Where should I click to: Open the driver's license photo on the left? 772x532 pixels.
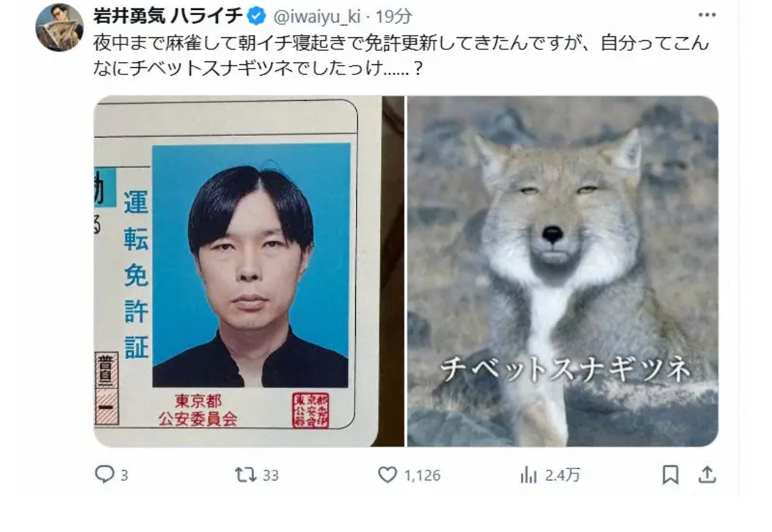pyautogui.click(x=249, y=272)
